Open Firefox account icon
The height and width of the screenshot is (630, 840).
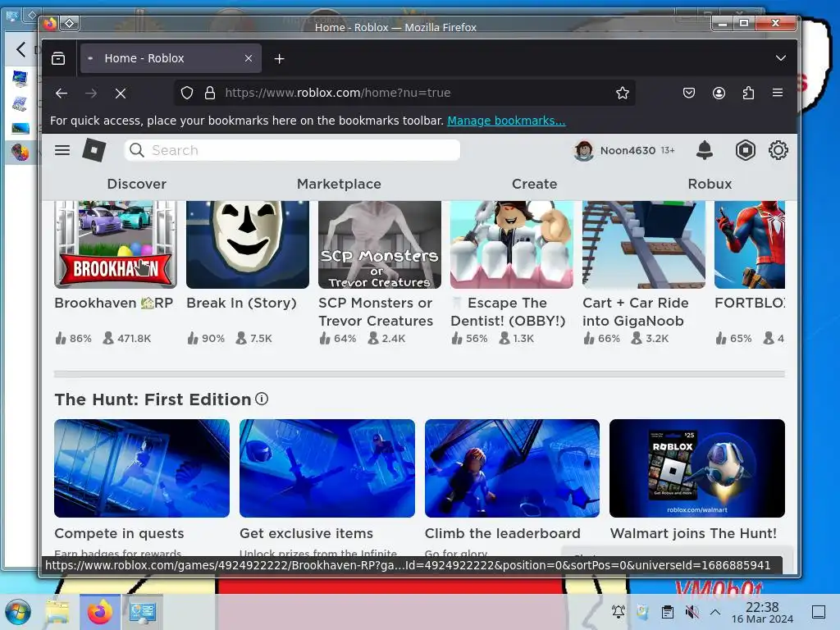click(719, 94)
